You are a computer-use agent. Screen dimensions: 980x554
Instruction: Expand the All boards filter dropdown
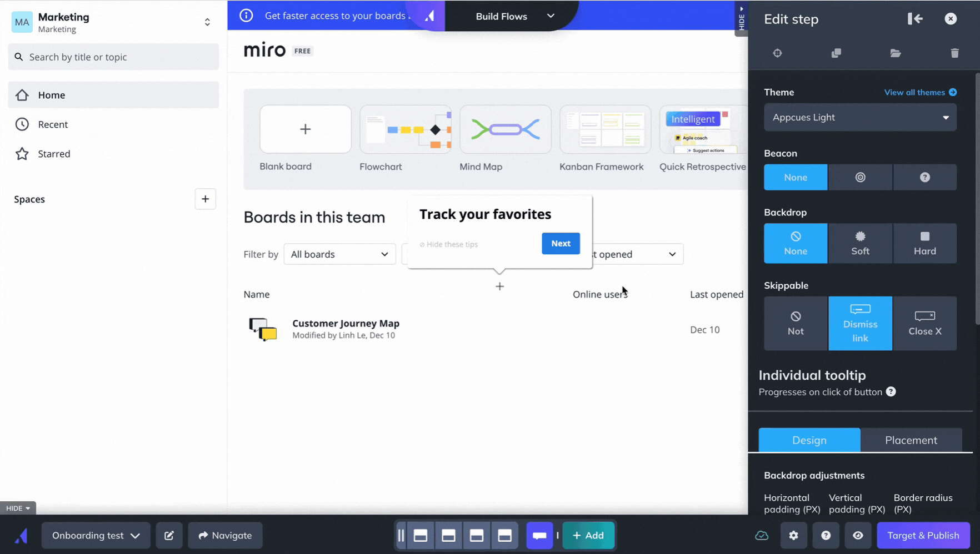(x=339, y=254)
